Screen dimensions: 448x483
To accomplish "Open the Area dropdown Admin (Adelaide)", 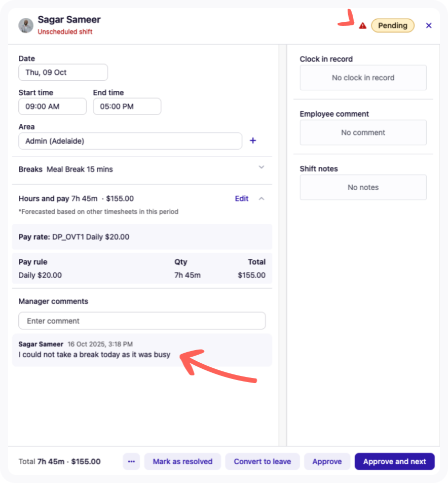I will [130, 141].
